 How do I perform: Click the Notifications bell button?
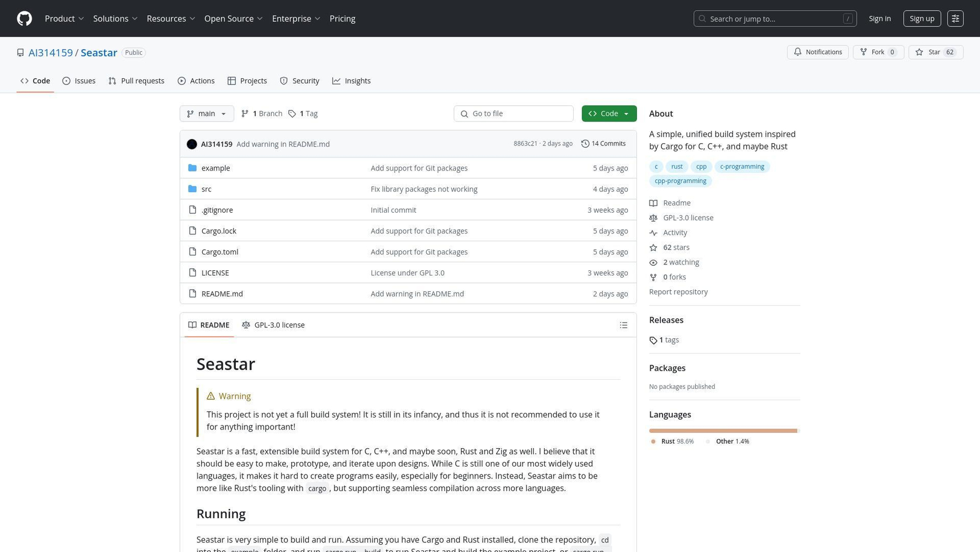pos(818,52)
